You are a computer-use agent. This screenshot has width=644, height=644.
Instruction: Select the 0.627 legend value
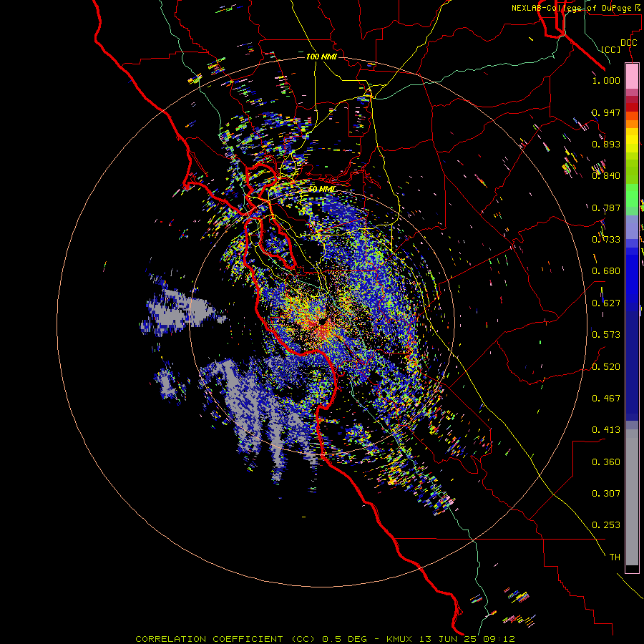606,303
